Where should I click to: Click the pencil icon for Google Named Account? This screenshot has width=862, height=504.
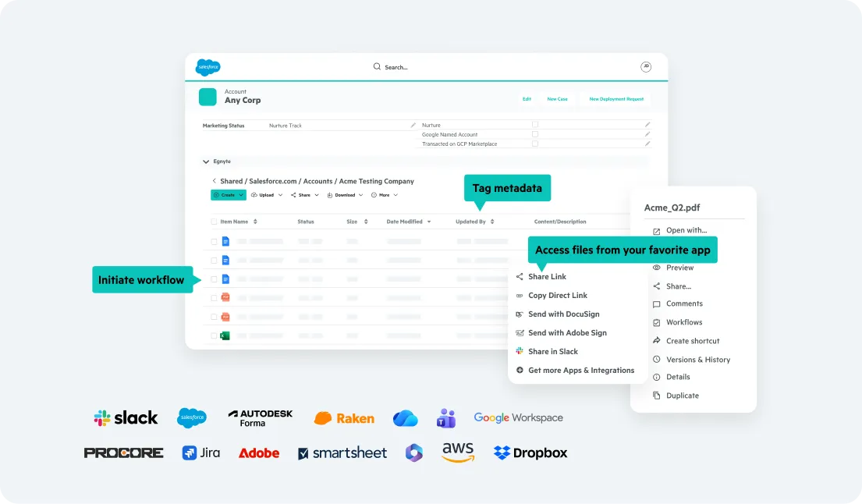click(x=647, y=134)
